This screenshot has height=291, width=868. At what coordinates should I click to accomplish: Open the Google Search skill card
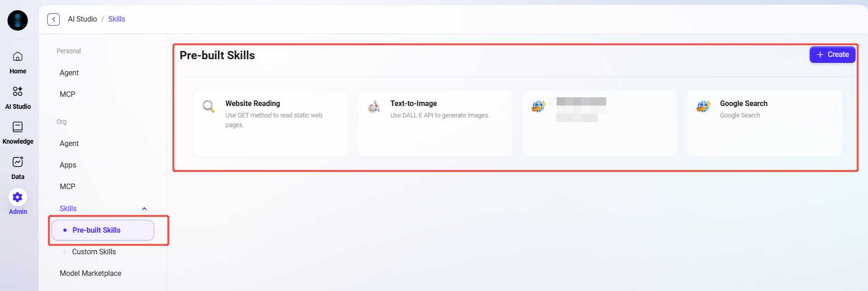(764, 123)
